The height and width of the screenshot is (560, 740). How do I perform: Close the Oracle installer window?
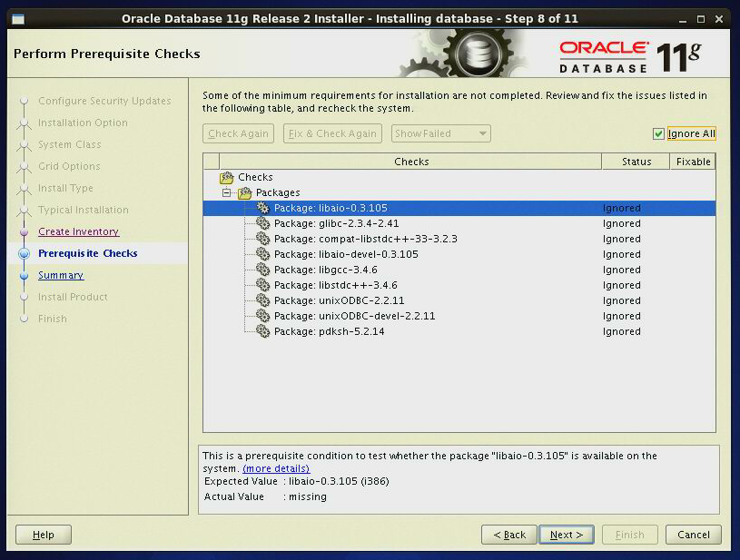[719, 19]
